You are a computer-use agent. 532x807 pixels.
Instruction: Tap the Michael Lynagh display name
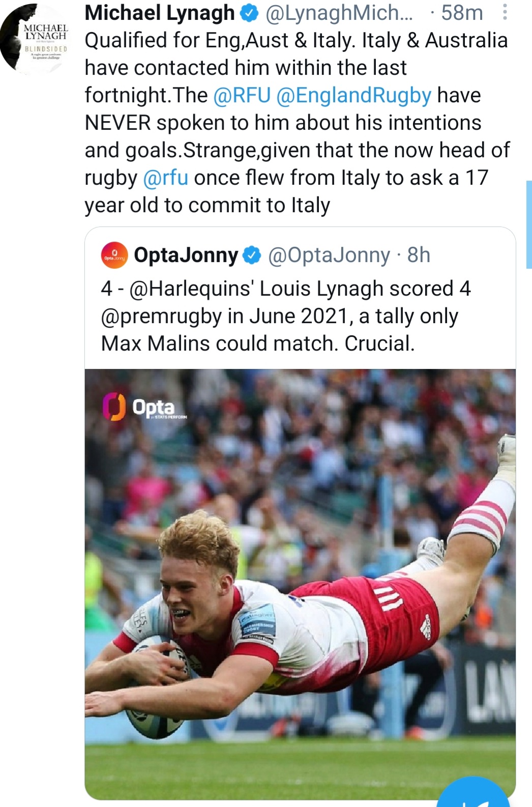click(160, 13)
